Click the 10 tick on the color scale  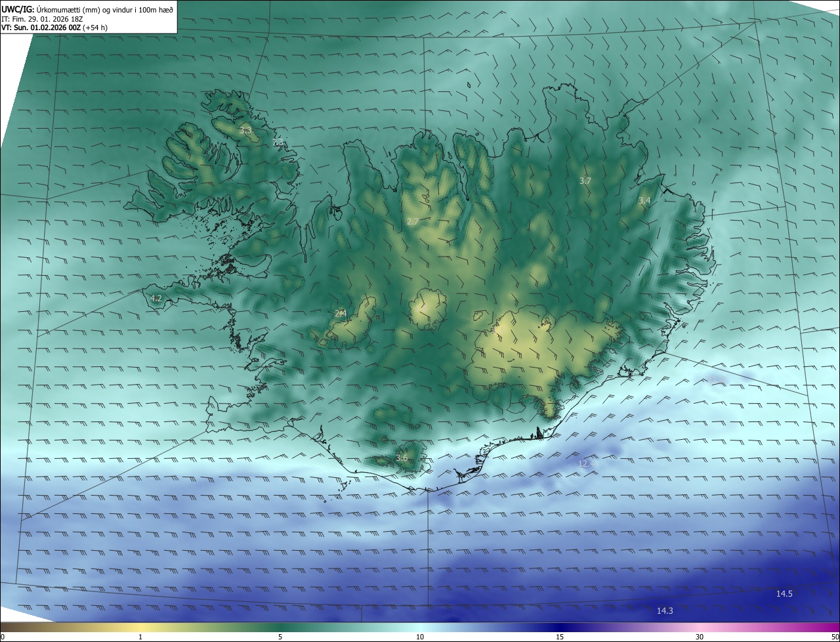pyautogui.click(x=420, y=637)
